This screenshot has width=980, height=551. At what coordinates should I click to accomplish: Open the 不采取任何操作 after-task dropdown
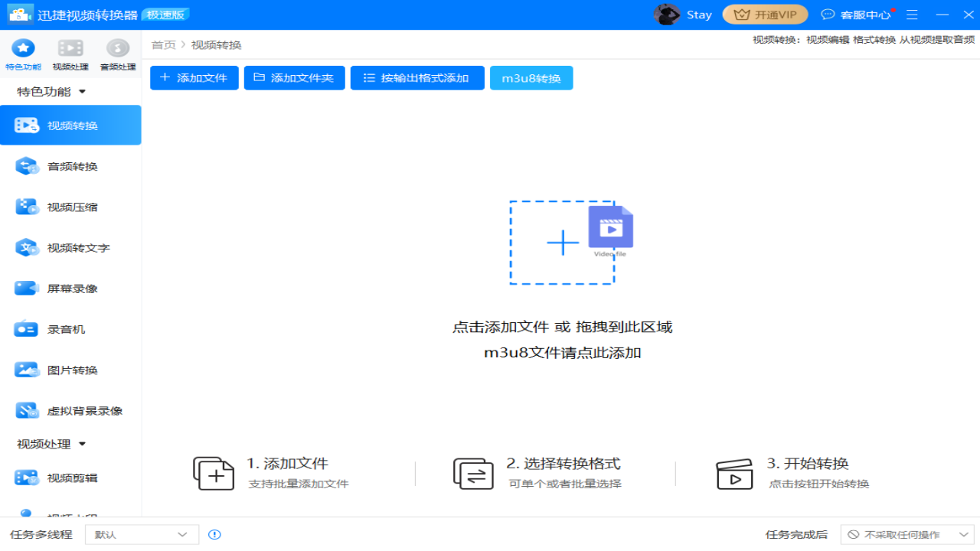(907, 534)
